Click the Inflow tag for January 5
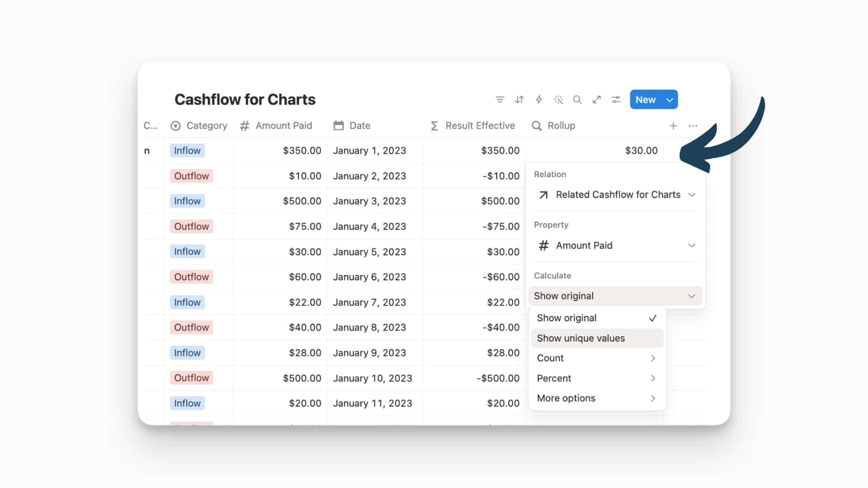Image resolution: width=868 pixels, height=488 pixels. click(187, 252)
